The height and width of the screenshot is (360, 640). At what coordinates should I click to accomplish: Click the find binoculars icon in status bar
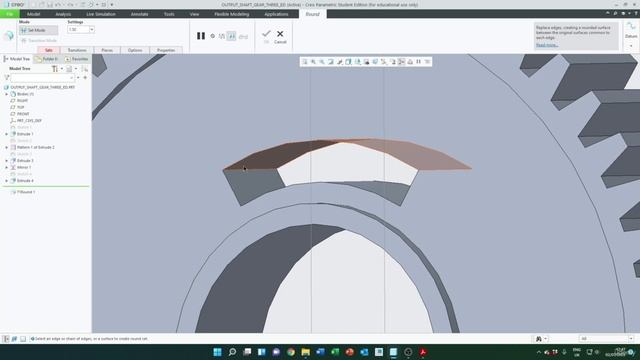(539, 339)
